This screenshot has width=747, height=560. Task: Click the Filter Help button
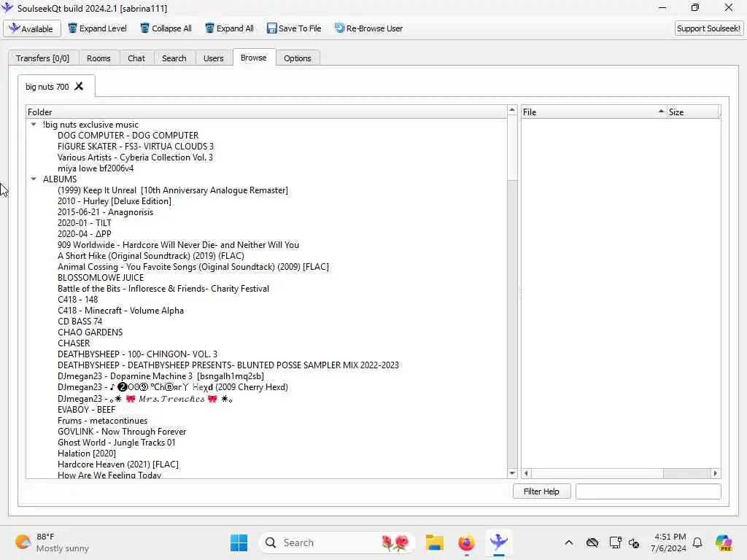point(542,491)
